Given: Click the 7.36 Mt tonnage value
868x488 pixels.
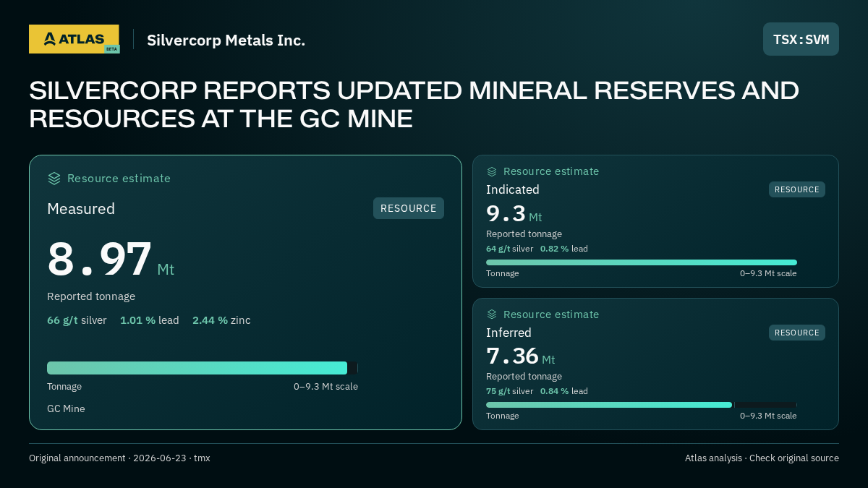Looking at the screenshot, I should point(521,356).
